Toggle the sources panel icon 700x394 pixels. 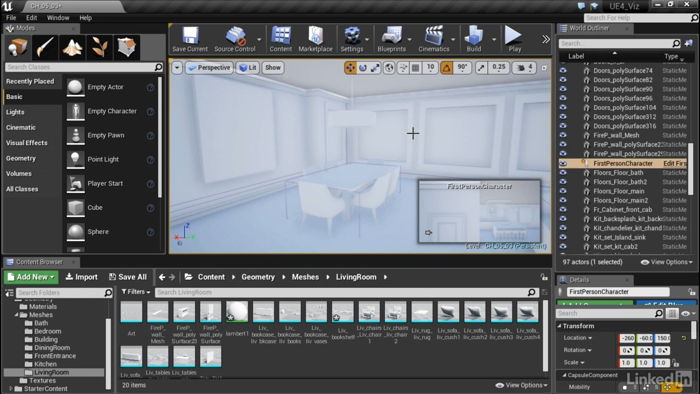9,293
